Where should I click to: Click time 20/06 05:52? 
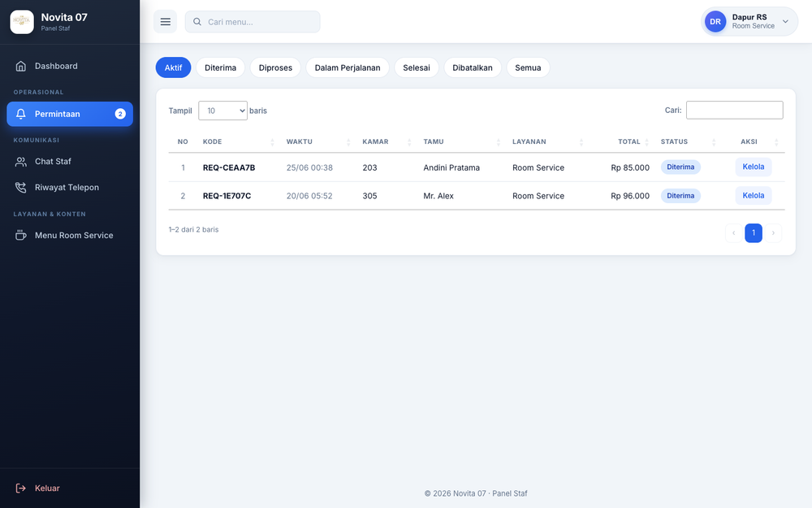click(x=309, y=196)
